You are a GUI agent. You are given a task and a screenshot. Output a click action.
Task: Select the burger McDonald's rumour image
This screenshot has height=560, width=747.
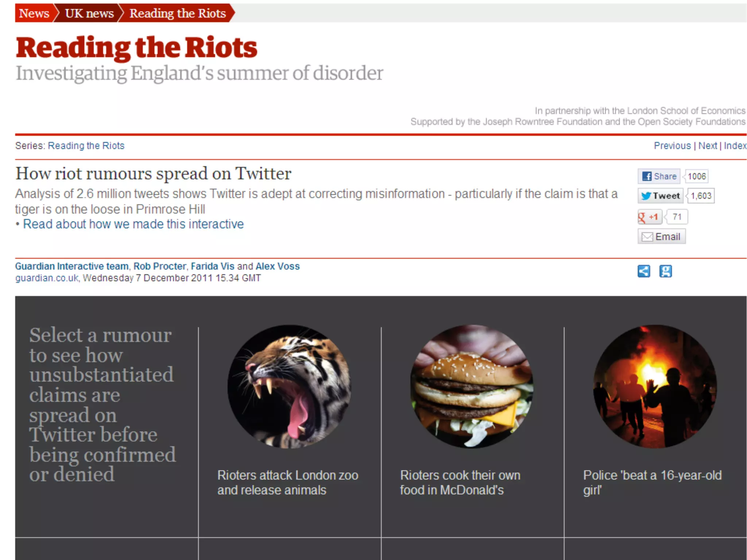(472, 386)
